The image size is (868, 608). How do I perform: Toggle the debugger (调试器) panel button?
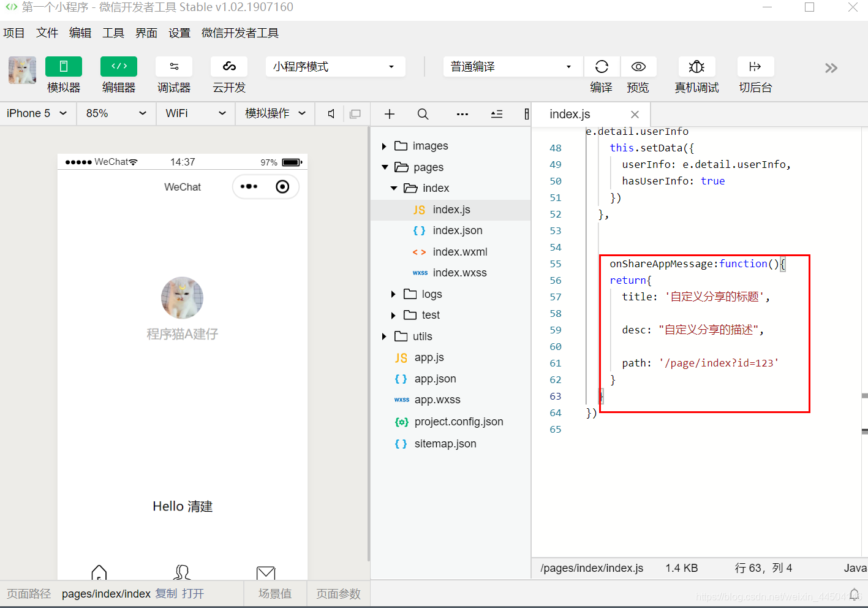click(x=174, y=66)
